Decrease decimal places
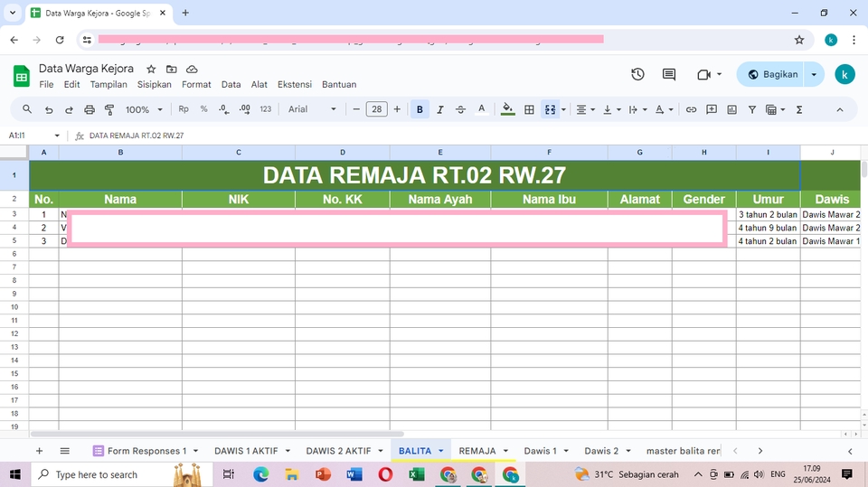 223,109
